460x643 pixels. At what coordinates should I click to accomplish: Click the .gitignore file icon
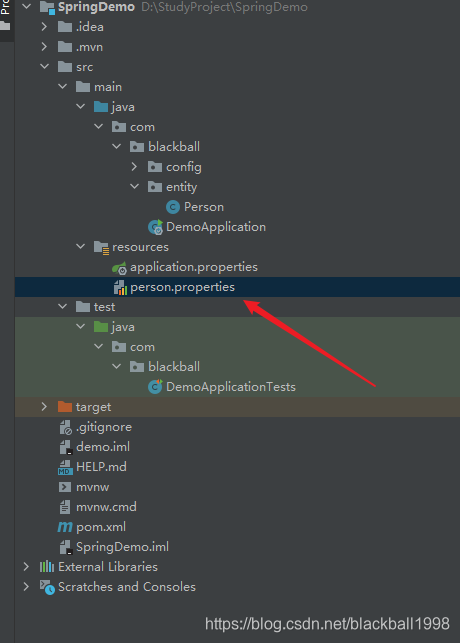(66, 427)
